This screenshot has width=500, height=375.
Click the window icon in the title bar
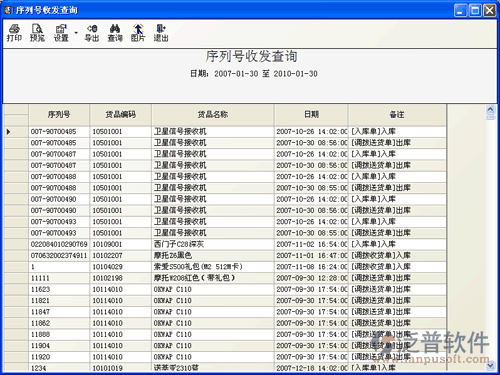(x=8, y=10)
